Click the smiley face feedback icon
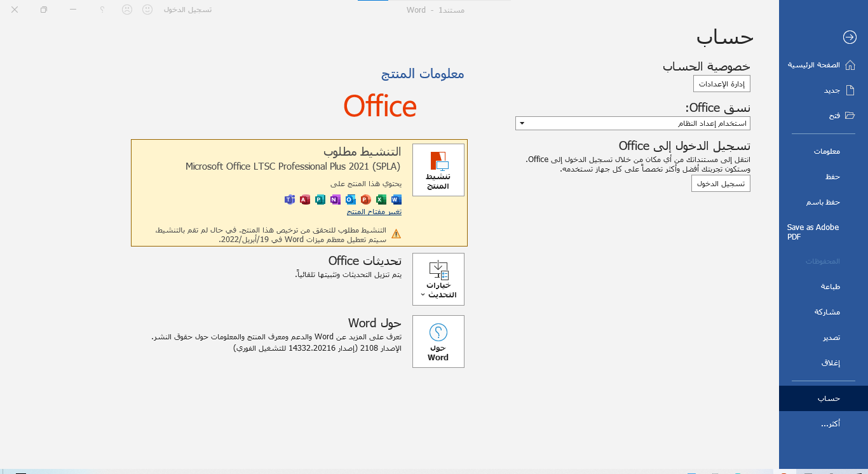 click(147, 10)
